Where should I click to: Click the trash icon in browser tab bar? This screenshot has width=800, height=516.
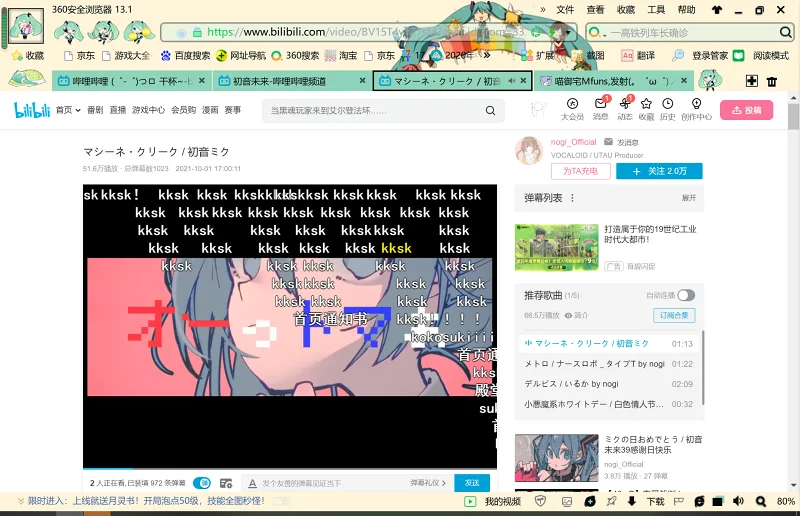772,81
